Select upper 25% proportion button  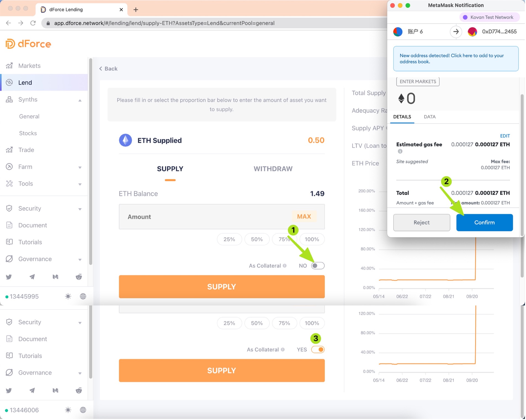tap(229, 239)
